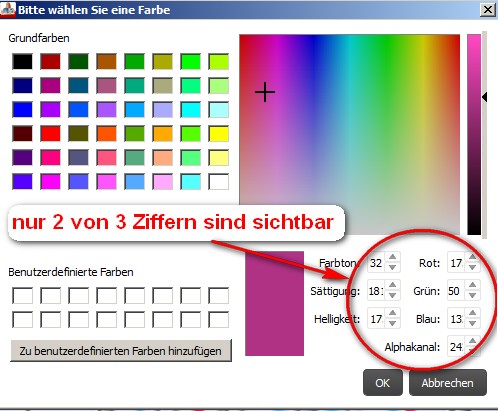Screen dimensions: 498x411
Task: Click the Benutzerdefinierte Farben label
Action: click(71, 272)
